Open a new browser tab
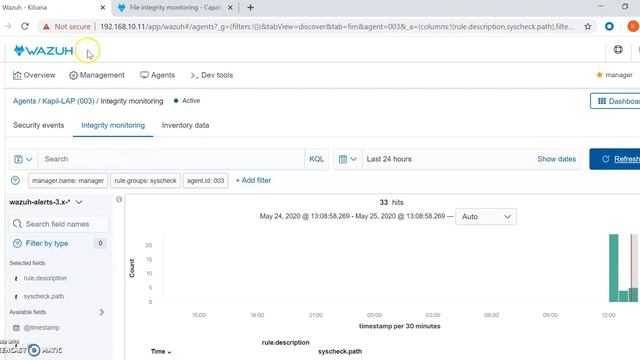Image resolution: width=640 pixels, height=360 pixels. click(251, 7)
